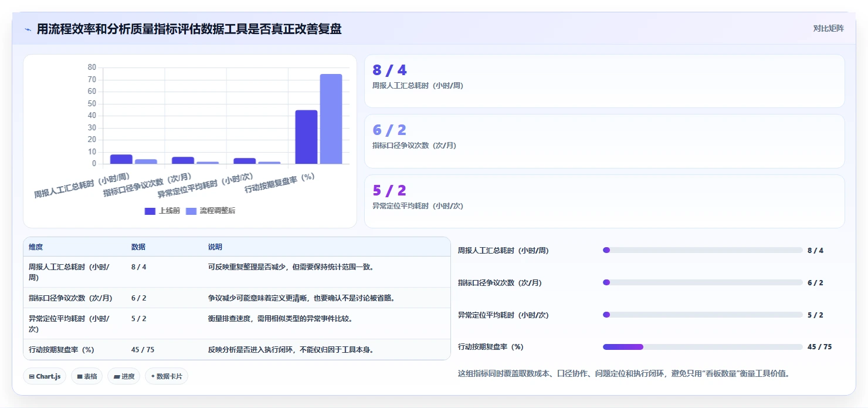This screenshot has height=408, width=868.
Task: Open the 5 / 2 stat card
Action: pyautogui.click(x=605, y=201)
